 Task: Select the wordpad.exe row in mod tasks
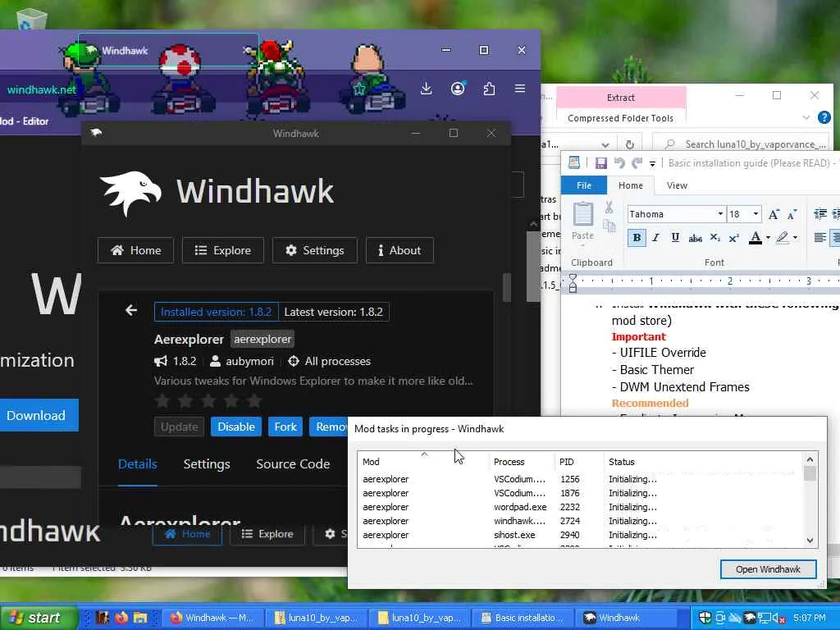click(x=582, y=507)
